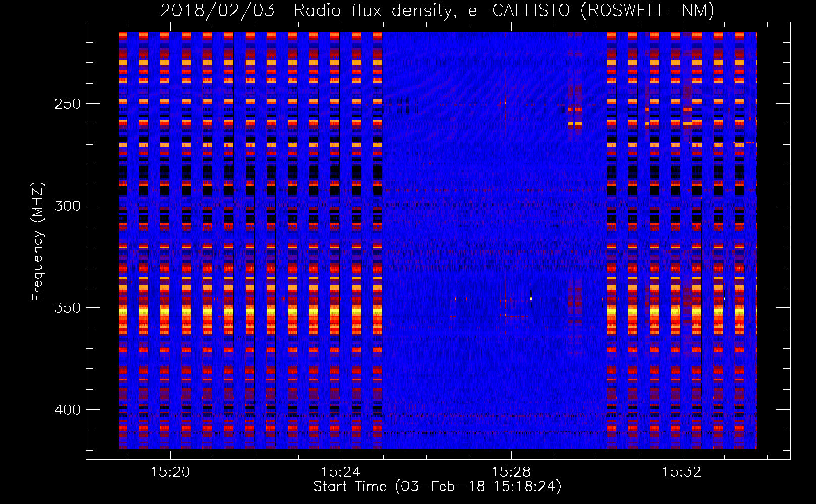Click the plot title with the date 2018/02/03
The image size is (816, 504).
437,11
